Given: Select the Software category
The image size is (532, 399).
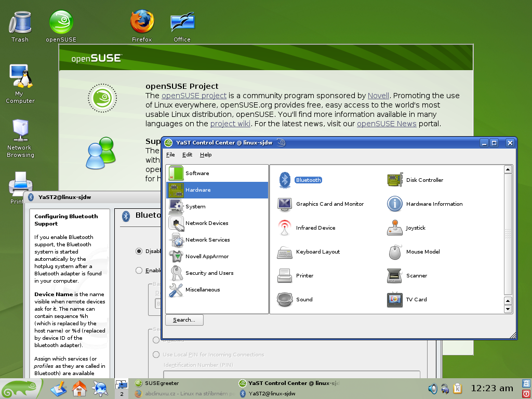Looking at the screenshot, I should [x=217, y=174].
